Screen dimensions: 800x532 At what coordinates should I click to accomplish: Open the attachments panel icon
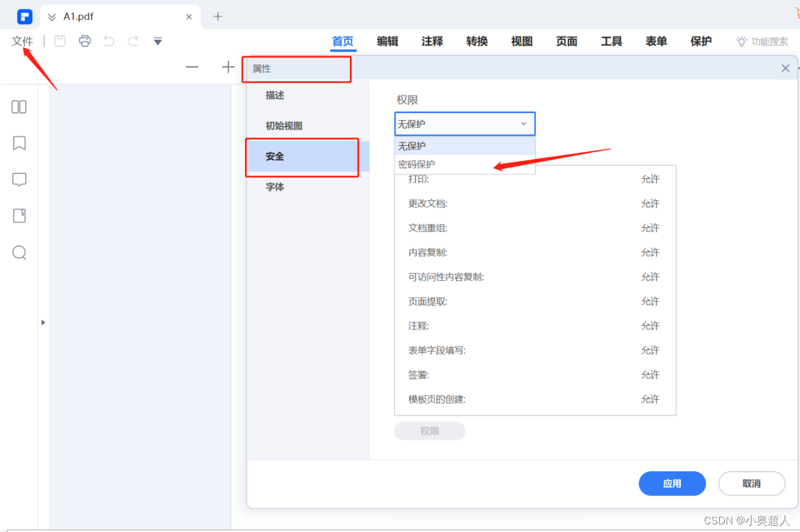(x=19, y=216)
